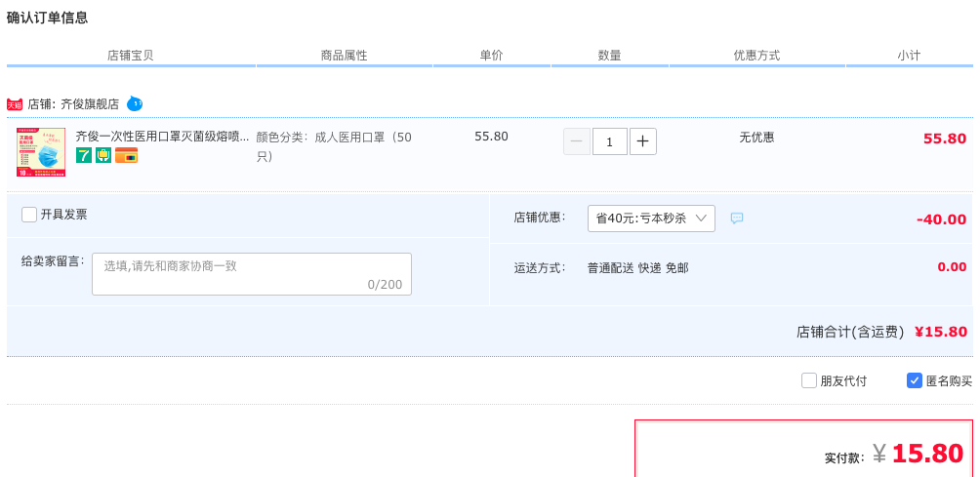Click column header 小计

tap(909, 55)
